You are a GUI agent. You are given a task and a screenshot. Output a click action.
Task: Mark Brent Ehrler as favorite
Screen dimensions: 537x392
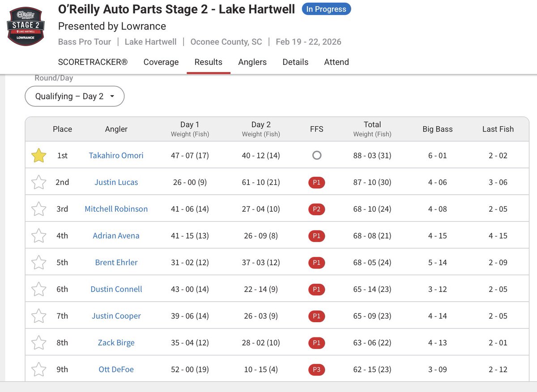(x=39, y=263)
